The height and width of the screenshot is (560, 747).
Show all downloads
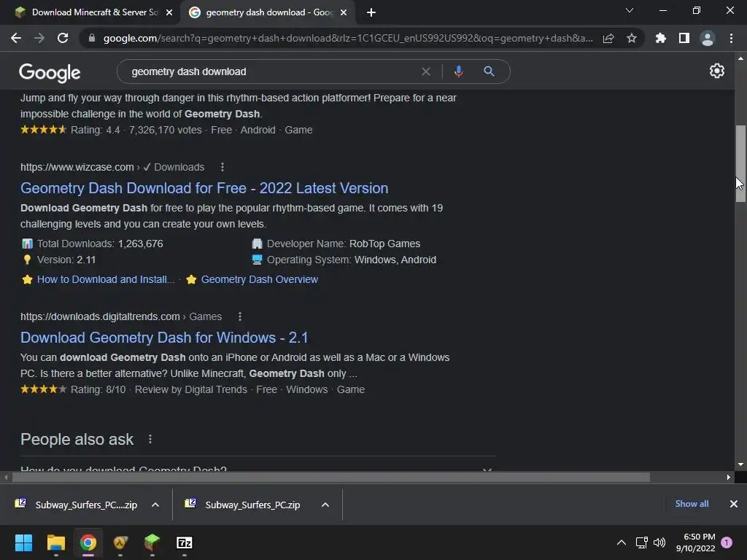coord(692,504)
